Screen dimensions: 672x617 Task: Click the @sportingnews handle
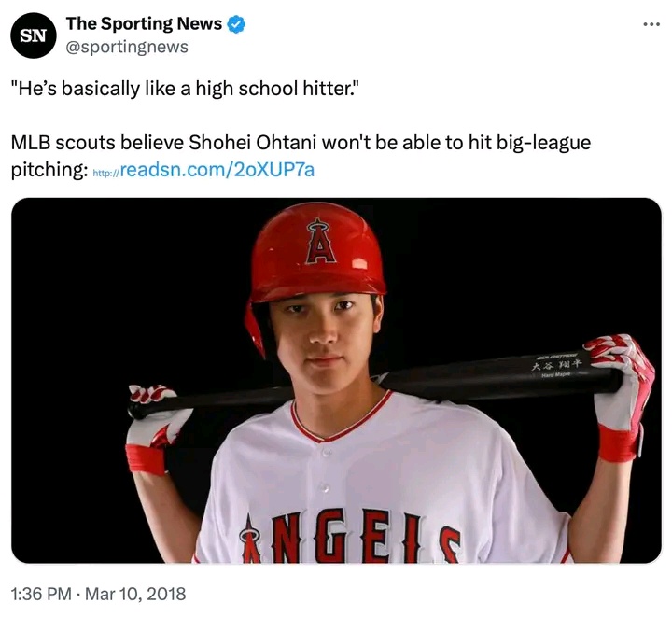click(127, 47)
